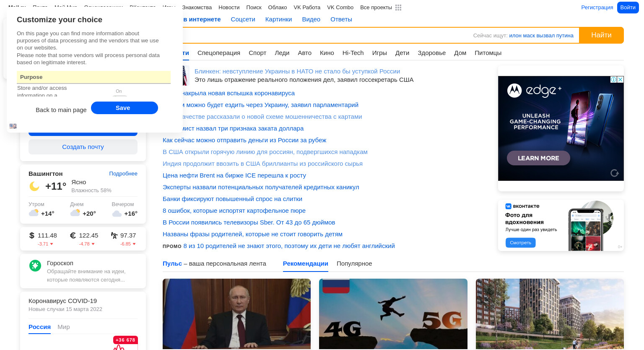Image resolution: width=644 pixels, height=350 pixels.
Task: Open the Putin news thumbnail in the feed
Action: pyautogui.click(x=237, y=314)
